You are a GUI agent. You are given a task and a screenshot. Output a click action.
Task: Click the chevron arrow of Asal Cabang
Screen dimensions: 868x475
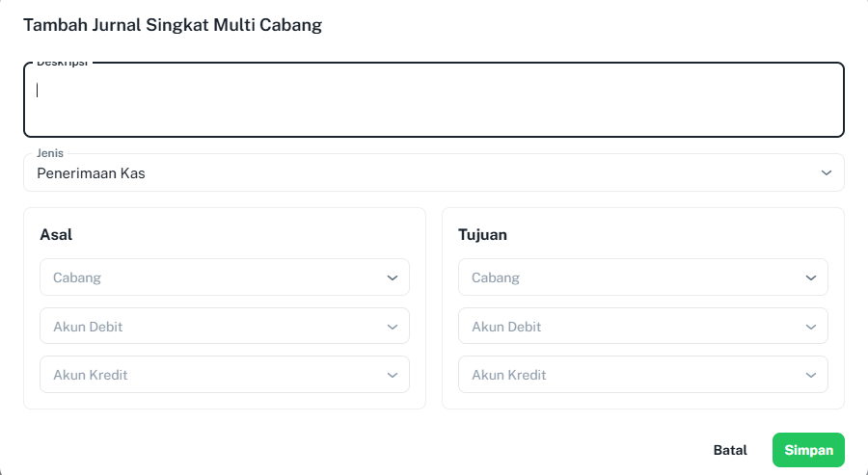(392, 277)
